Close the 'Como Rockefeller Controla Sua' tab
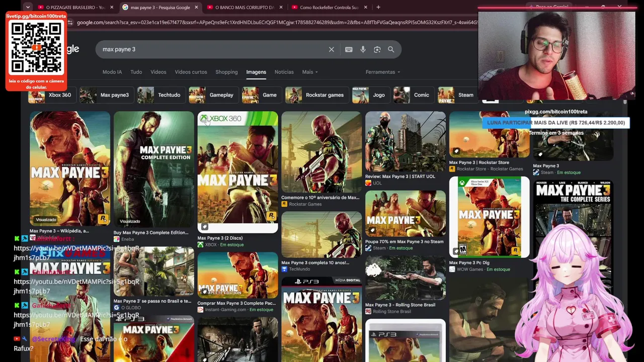This screenshot has height=362, width=644. (365, 8)
